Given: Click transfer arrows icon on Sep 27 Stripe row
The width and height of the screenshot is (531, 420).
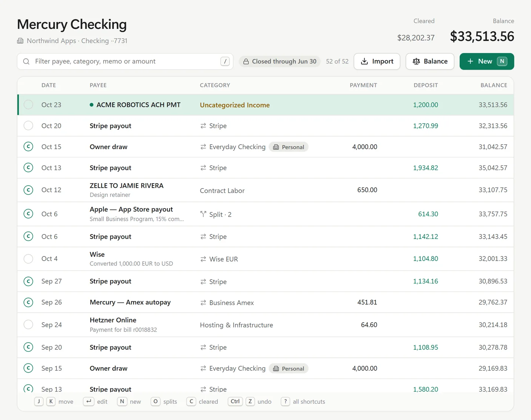Looking at the screenshot, I should 203,282.
